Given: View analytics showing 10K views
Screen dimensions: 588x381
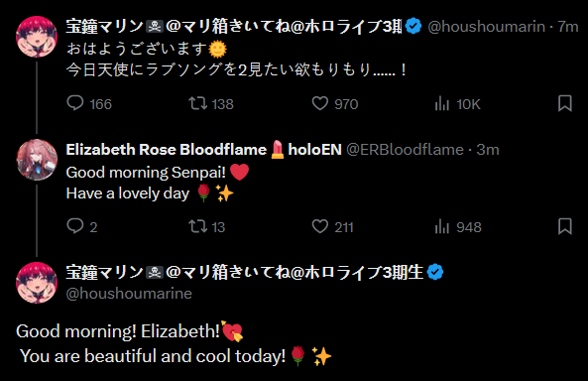Looking at the screenshot, I should point(457,103).
